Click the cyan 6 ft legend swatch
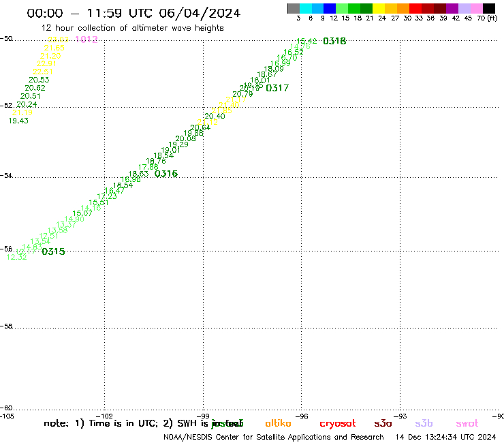The width and height of the screenshot is (504, 443). click(306, 8)
